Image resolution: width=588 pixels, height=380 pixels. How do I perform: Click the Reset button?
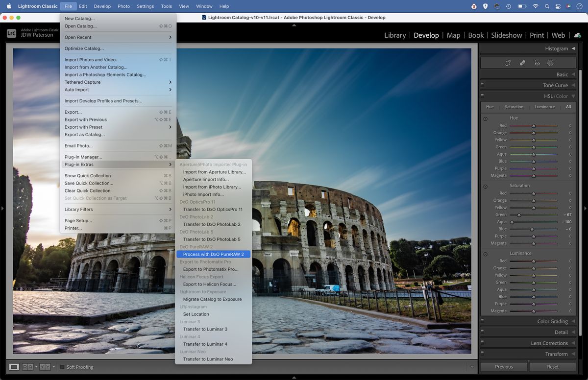click(553, 366)
